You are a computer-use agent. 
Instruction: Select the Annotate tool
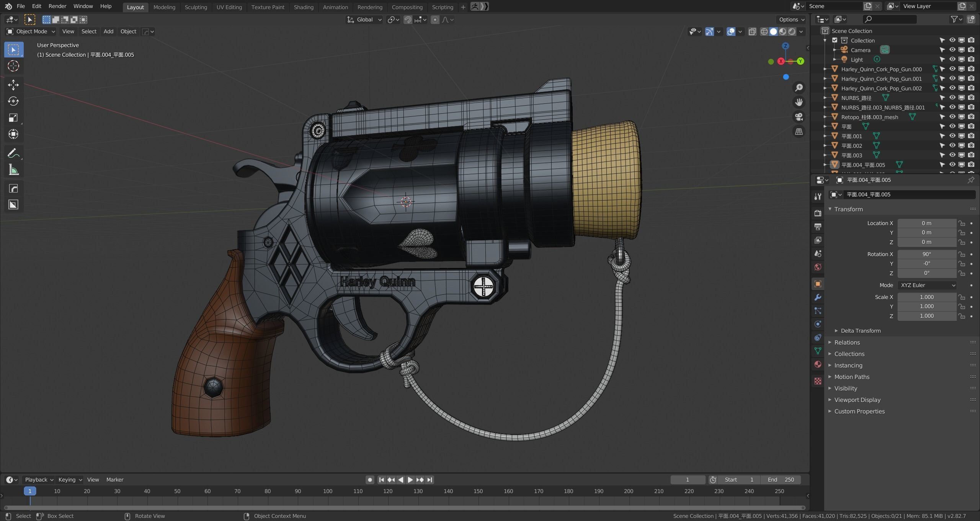[13, 154]
